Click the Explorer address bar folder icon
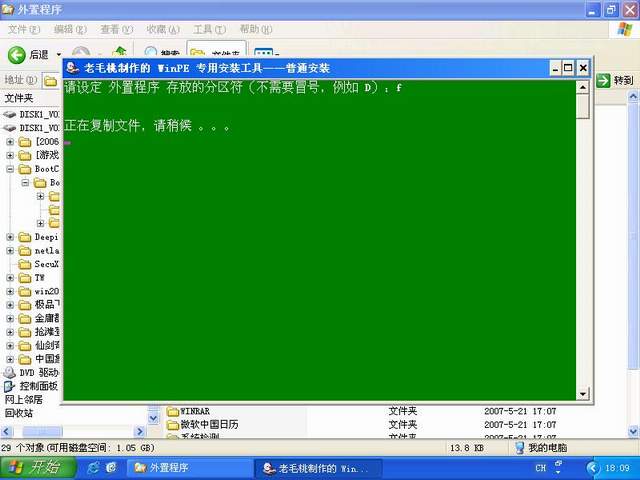 (x=51, y=81)
